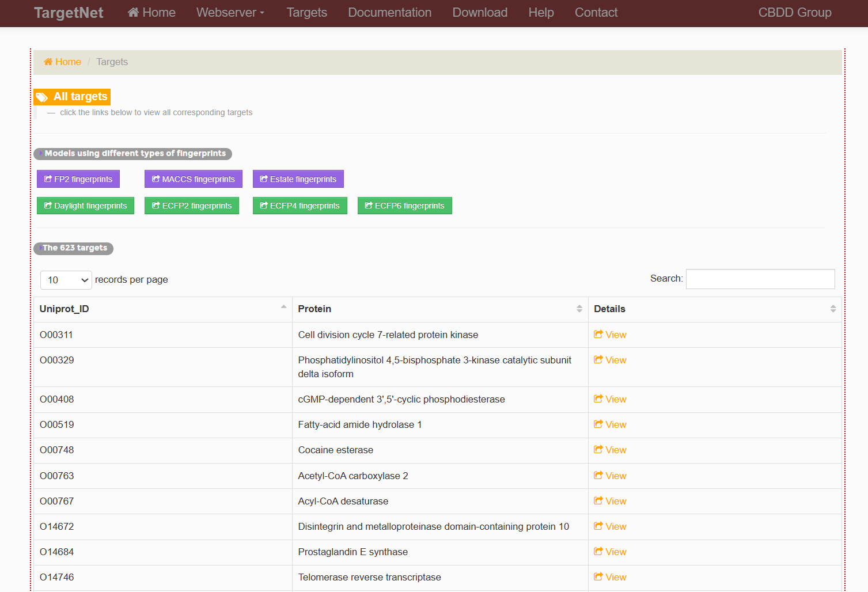
Task: Open MACCS fingerprints models
Action: (x=194, y=179)
